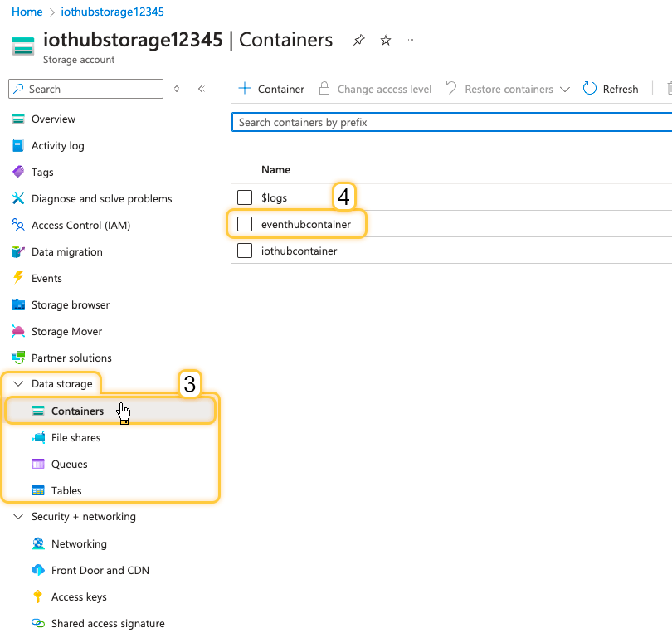Click the Storage Mover icon

(x=18, y=331)
